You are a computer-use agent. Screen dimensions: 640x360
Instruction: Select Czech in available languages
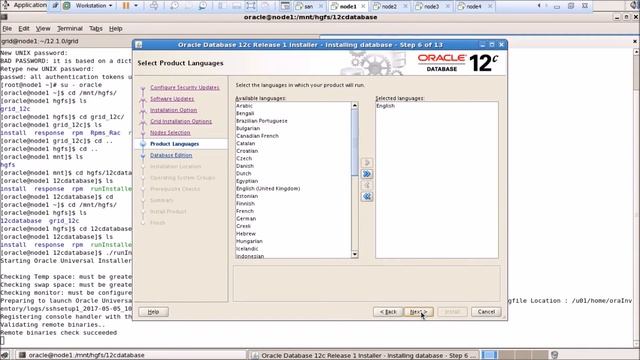coord(293,158)
